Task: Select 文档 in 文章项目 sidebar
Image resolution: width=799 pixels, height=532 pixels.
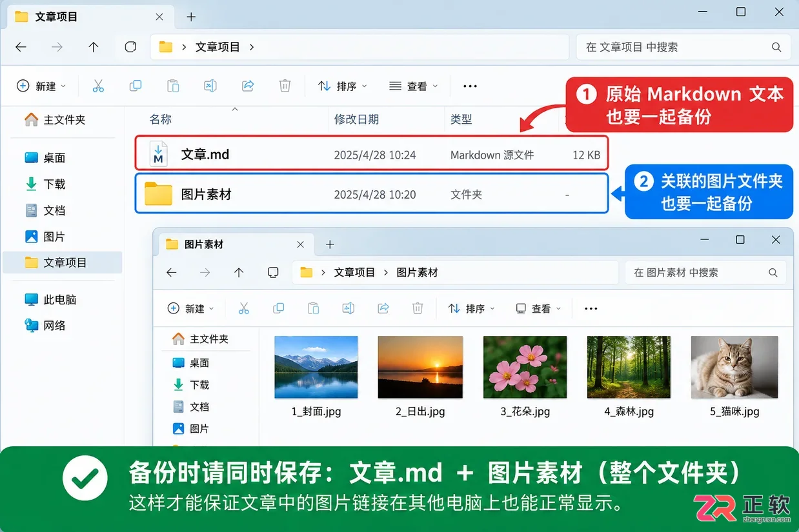Action: pos(45,210)
